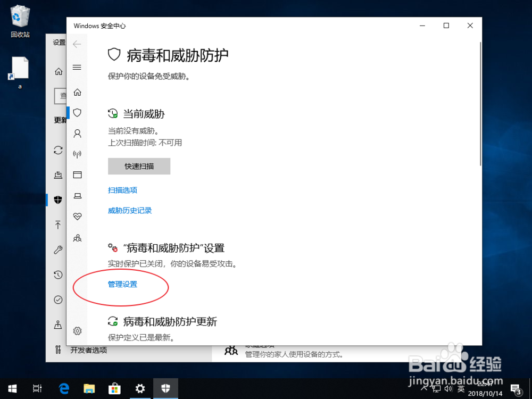Click the volume icon in system tray
Viewport: 532px width, 399px height.
(x=448, y=389)
